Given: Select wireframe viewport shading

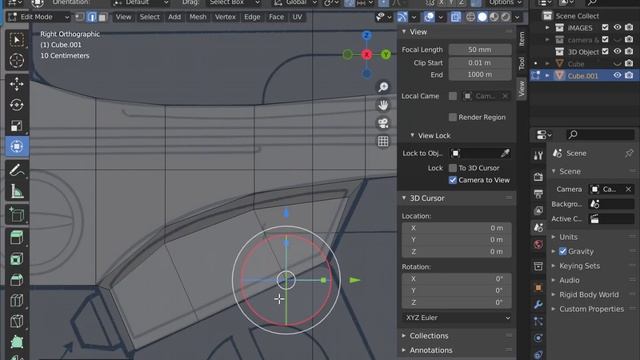Looking at the screenshot, I should [471, 17].
